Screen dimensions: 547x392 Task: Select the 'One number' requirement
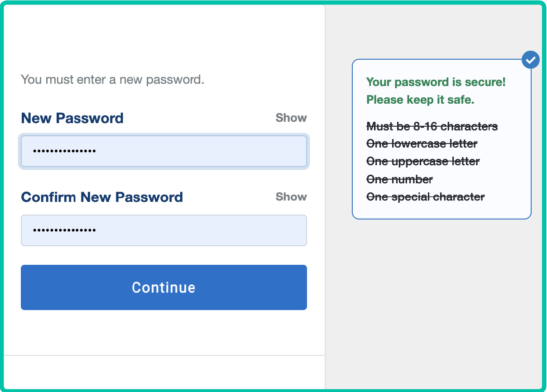[x=399, y=180]
